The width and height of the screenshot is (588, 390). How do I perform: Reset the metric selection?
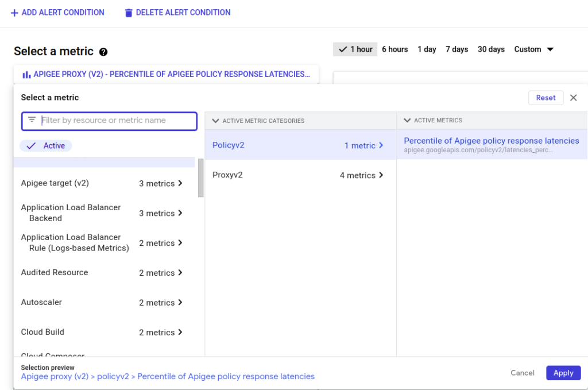point(546,98)
